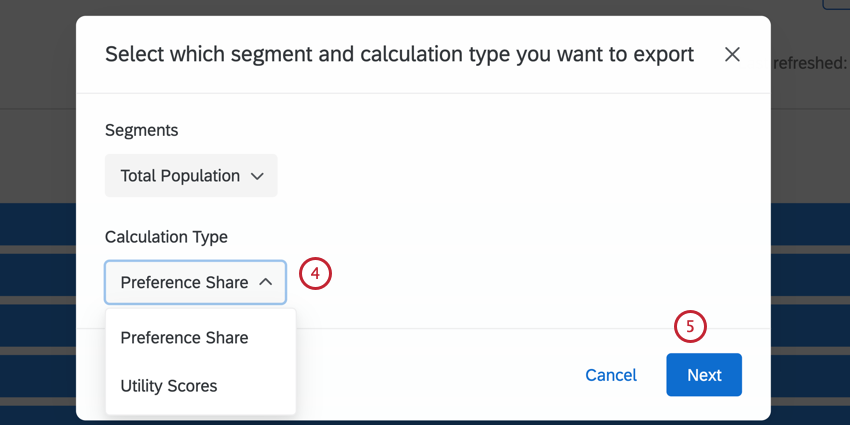The width and height of the screenshot is (850, 425).
Task: Click the horizontal divider line under the dialog title
Action: (423, 94)
